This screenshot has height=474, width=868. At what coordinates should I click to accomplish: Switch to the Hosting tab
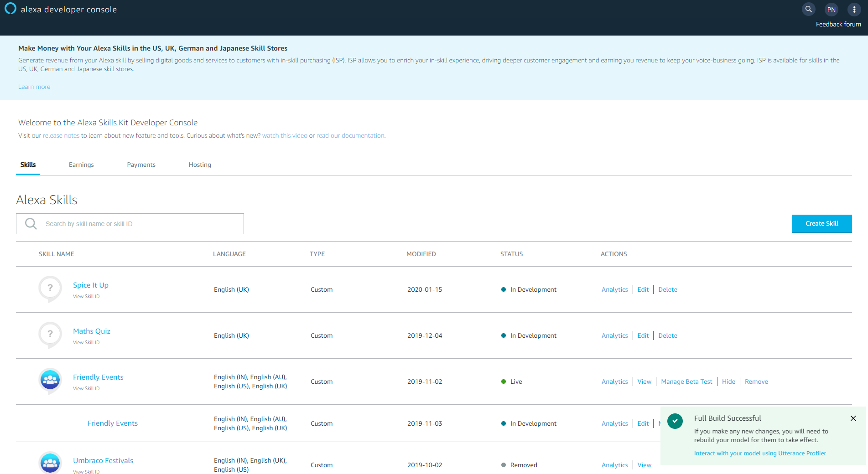[x=200, y=165]
